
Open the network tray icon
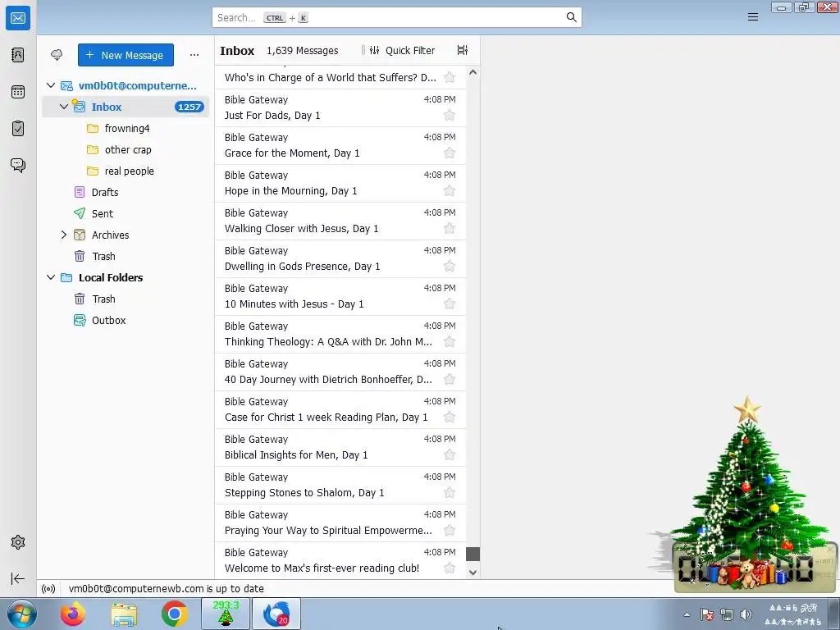pos(727,614)
